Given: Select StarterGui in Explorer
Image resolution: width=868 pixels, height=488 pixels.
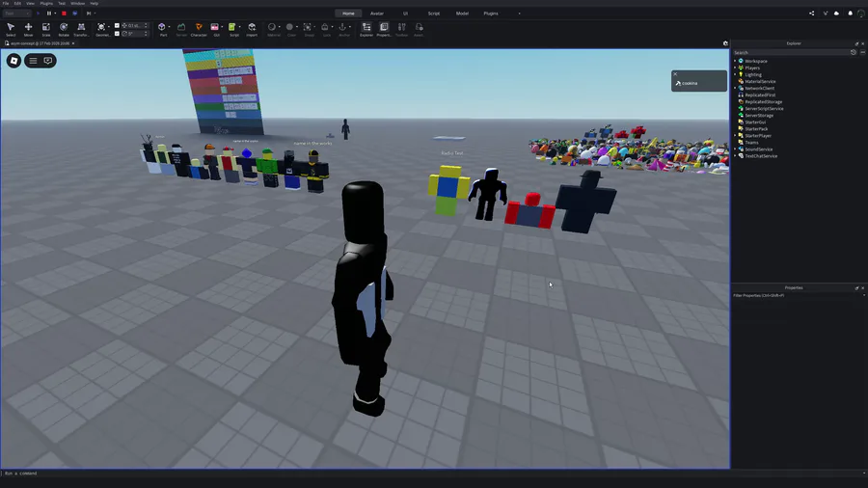Looking at the screenshot, I should 755,122.
